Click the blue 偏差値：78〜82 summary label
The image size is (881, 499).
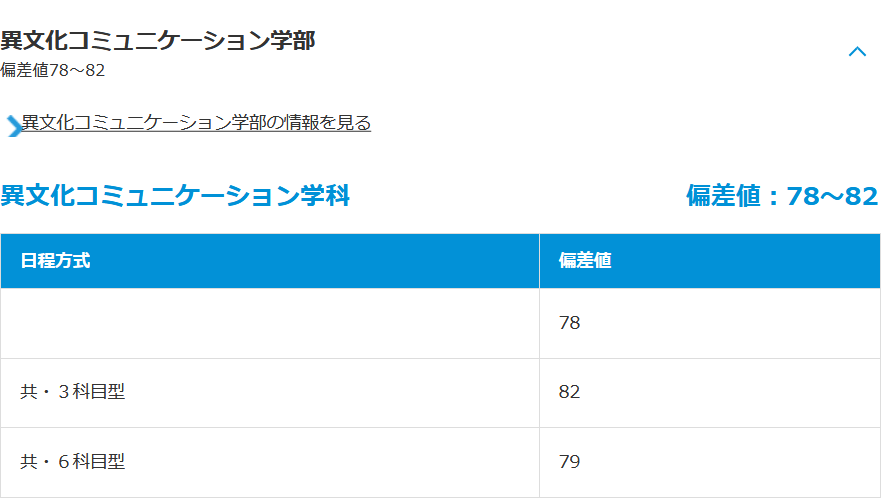[781, 196]
